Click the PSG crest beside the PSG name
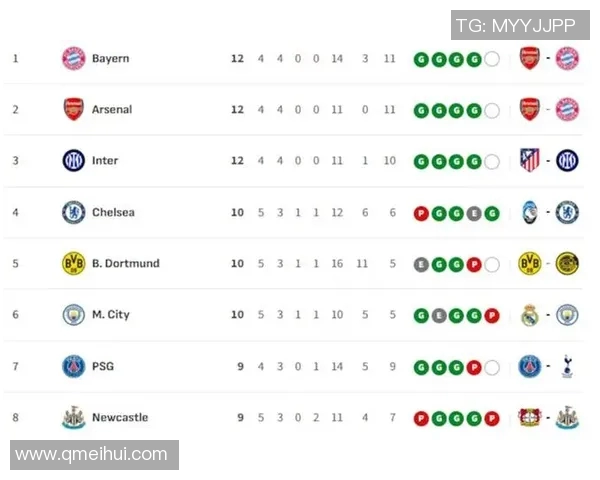This screenshot has width=600, height=480. click(74, 366)
